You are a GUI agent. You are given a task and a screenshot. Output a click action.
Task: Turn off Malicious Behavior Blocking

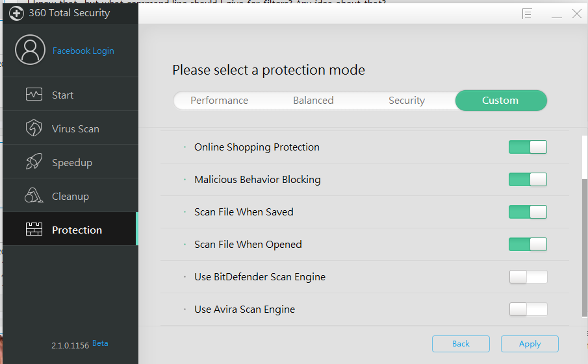[528, 180]
